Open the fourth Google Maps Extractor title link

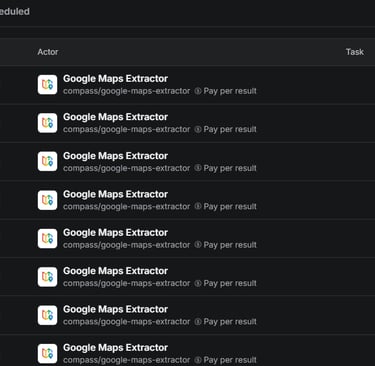point(115,194)
